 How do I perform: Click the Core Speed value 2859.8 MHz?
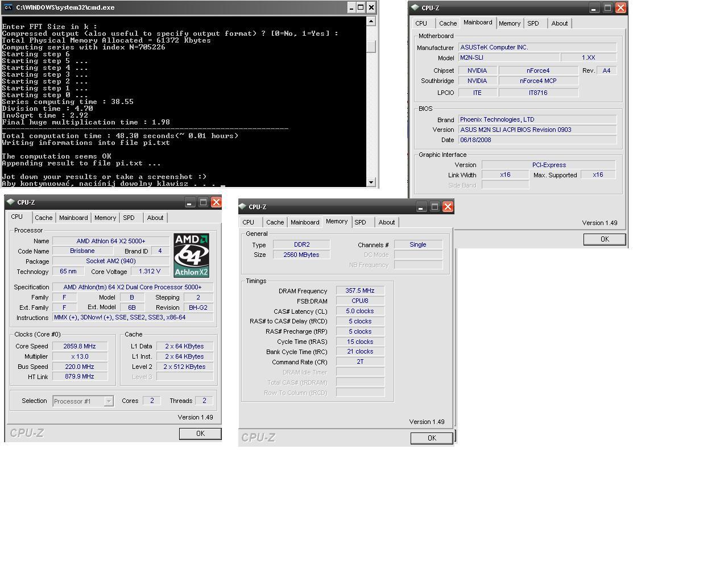pyautogui.click(x=80, y=346)
